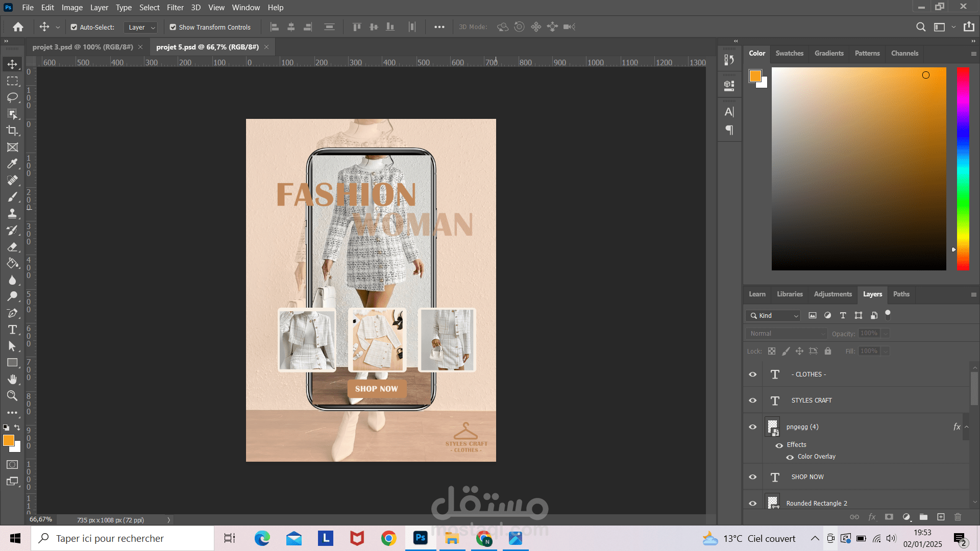Hide the STYLES CRAFT text layer
980x551 pixels.
[752, 400]
